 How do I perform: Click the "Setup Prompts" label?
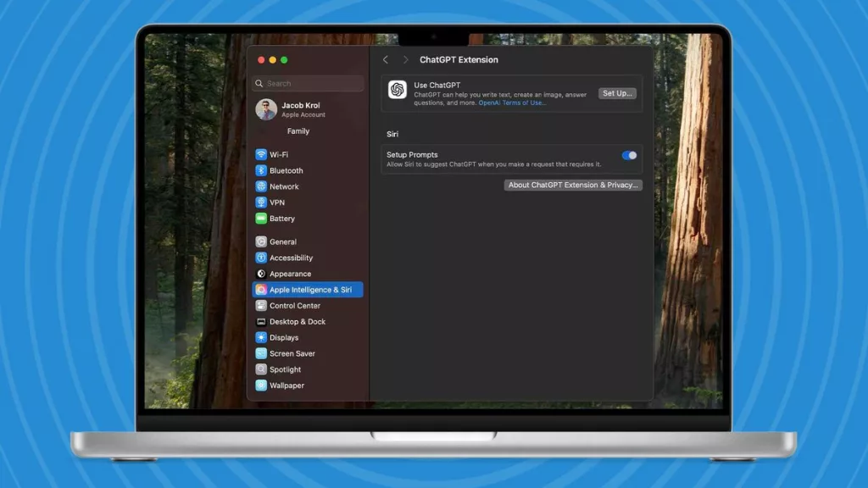pyautogui.click(x=412, y=155)
